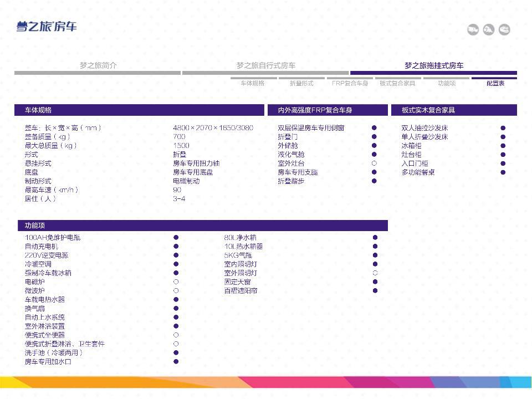Click the 梦之旅房车 logo
The image size is (532, 399).
tap(47, 27)
